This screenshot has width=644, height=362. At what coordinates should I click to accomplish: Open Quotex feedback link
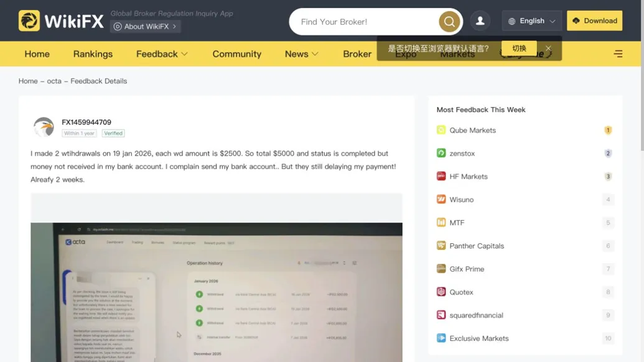pyautogui.click(x=461, y=292)
